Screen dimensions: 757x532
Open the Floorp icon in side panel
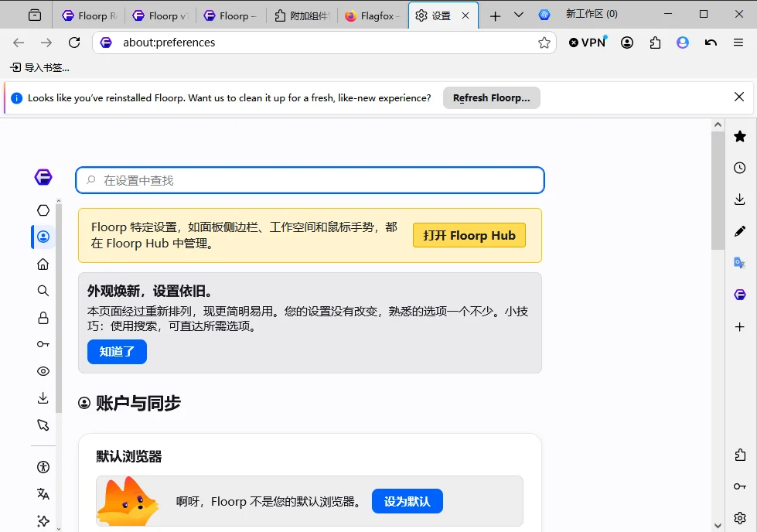point(740,295)
